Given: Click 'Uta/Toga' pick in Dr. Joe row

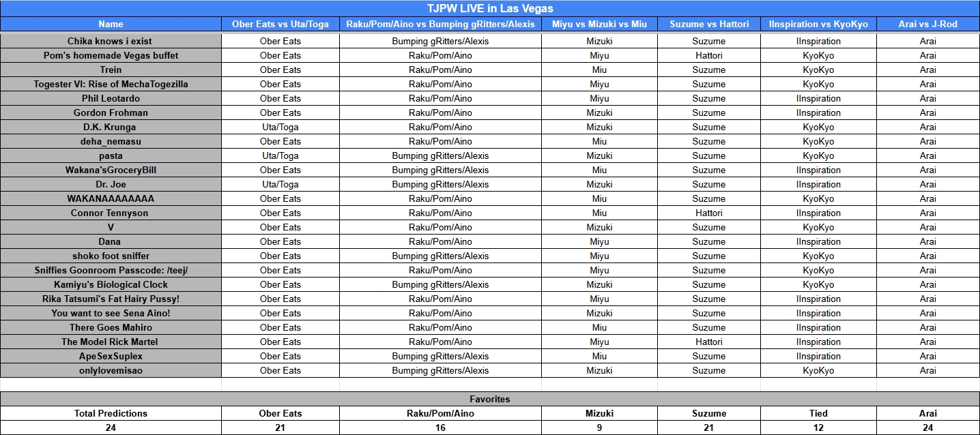Looking at the screenshot, I should tap(280, 184).
